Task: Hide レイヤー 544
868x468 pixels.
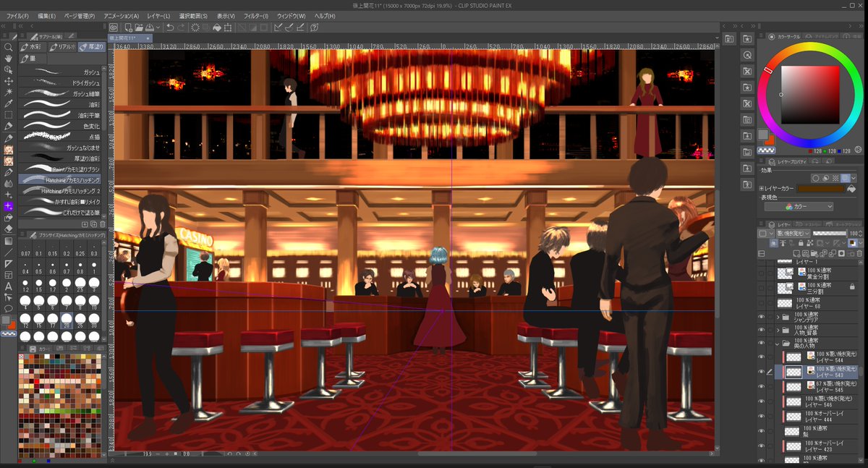Action: pyautogui.click(x=762, y=357)
